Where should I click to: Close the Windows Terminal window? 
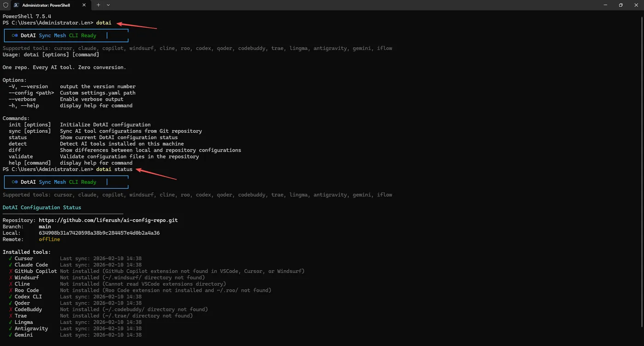point(636,5)
